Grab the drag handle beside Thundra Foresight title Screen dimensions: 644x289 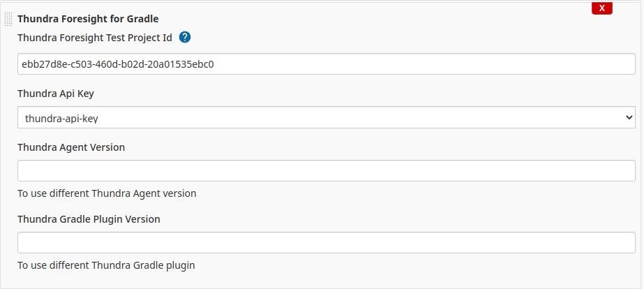pos(8,19)
